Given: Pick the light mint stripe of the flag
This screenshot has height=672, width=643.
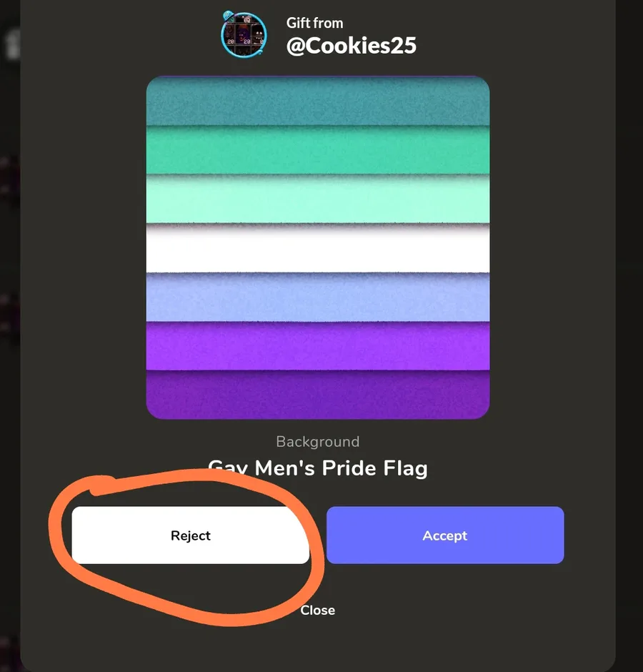Looking at the screenshot, I should [x=318, y=199].
